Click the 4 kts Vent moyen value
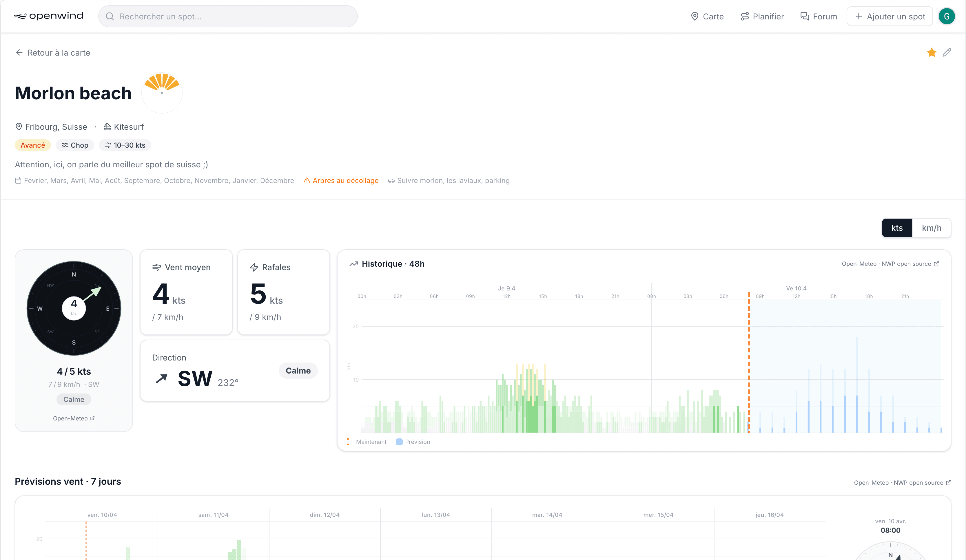The width and height of the screenshot is (966, 560). [x=169, y=294]
